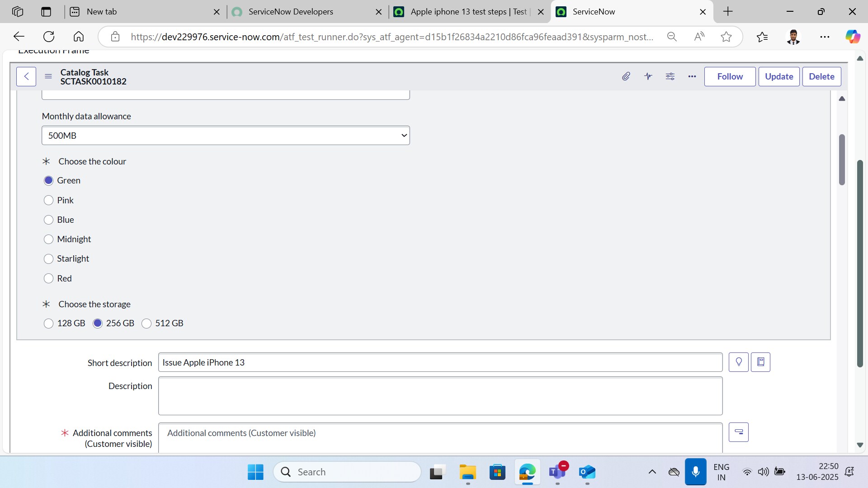Click the browser back arrow

[x=19, y=37]
